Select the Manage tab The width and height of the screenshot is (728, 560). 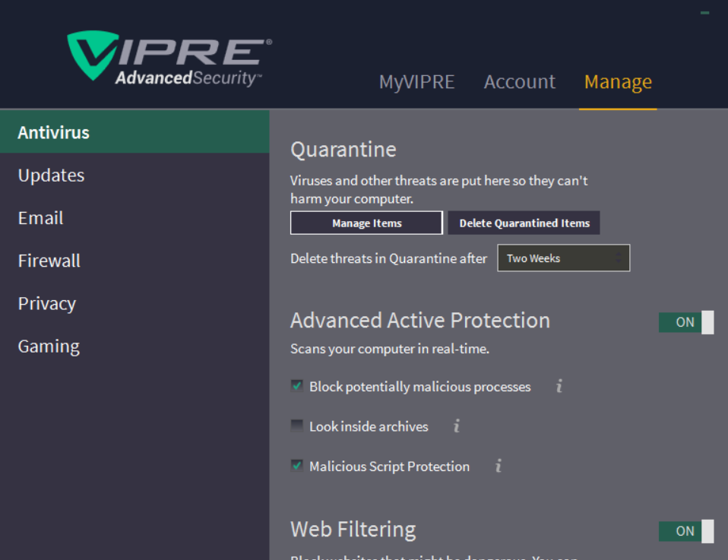click(x=618, y=82)
